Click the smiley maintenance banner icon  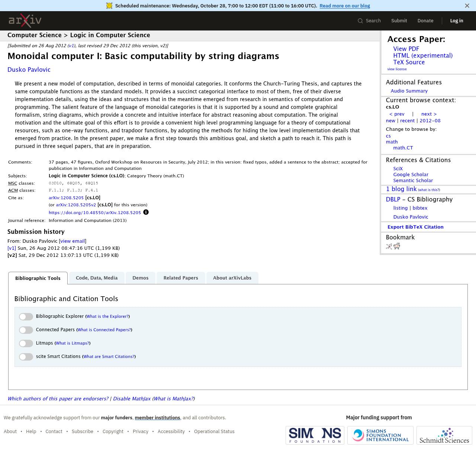tap(109, 6)
